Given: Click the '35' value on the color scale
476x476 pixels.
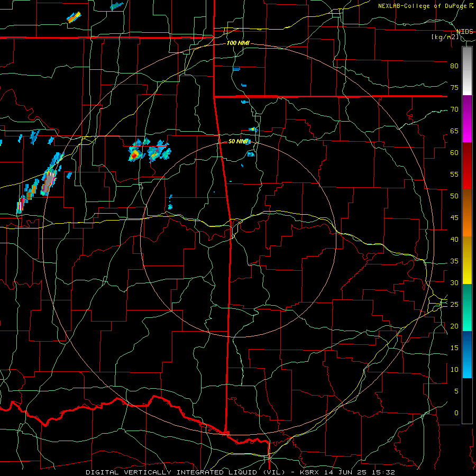Looking at the screenshot, I should tap(454, 261).
